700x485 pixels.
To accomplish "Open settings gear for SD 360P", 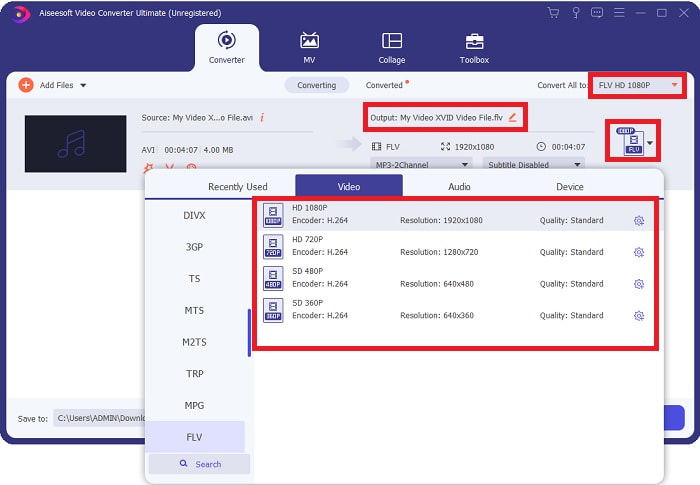I will [639, 316].
